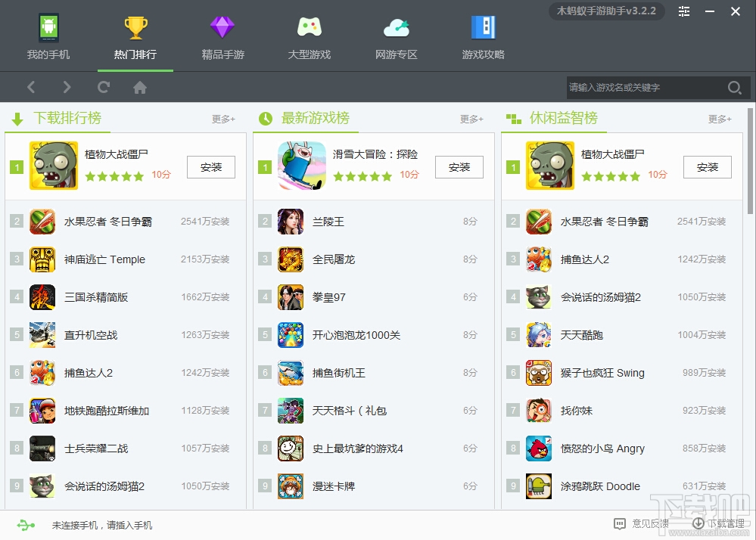Open the 兰陵王 game icon
The width and height of the screenshot is (756, 540).
tap(291, 222)
